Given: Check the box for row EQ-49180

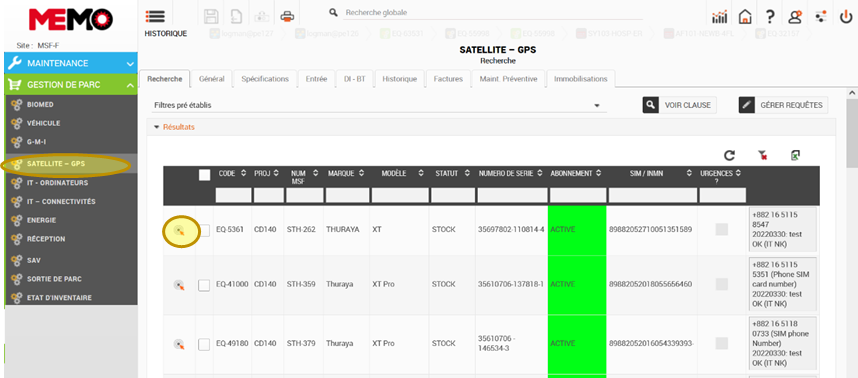Looking at the screenshot, I should tap(204, 345).
